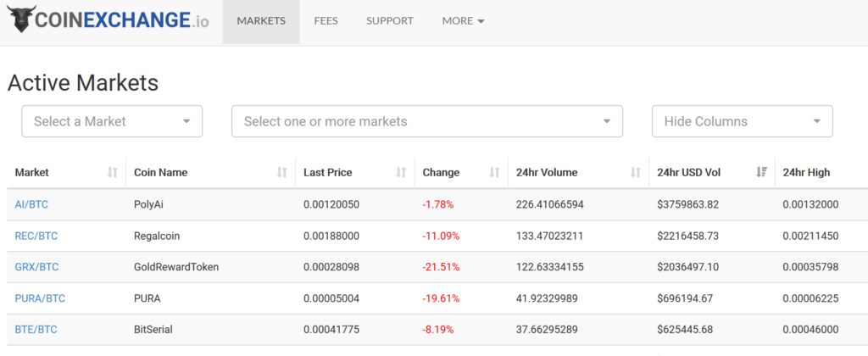Select the BitSerial coin name cell
This screenshot has width=868, height=356.
[x=153, y=330]
